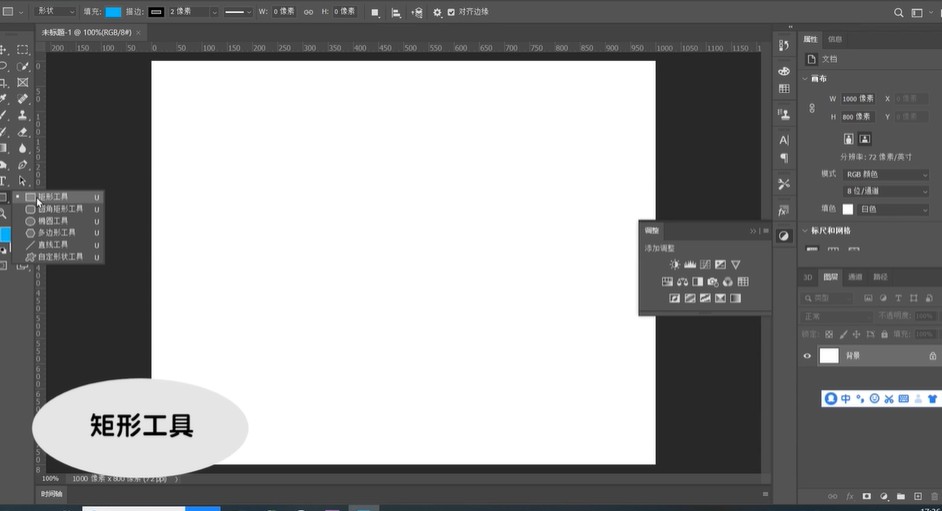Open the 形状 tool mode dropdown
942x511 pixels.
click(55, 11)
